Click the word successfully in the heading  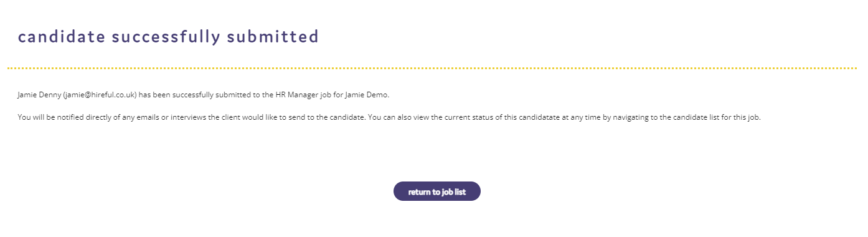click(x=166, y=37)
